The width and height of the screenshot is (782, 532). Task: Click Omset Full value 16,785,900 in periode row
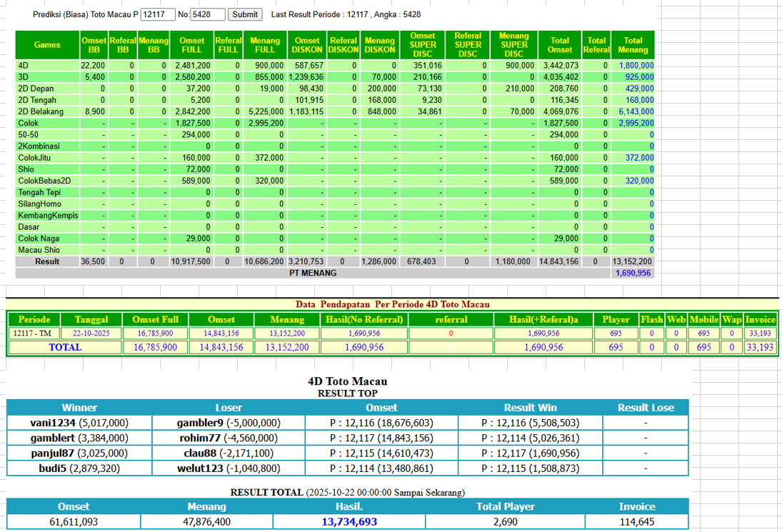pos(155,333)
